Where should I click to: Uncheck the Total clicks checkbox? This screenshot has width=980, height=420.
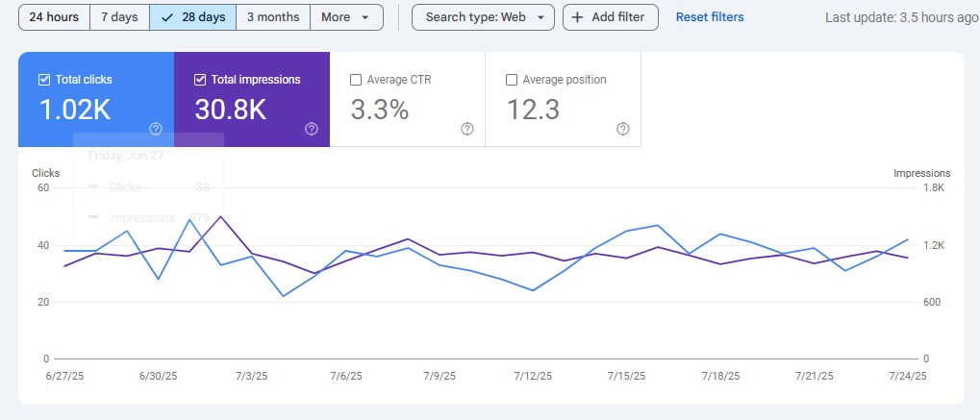click(43, 80)
